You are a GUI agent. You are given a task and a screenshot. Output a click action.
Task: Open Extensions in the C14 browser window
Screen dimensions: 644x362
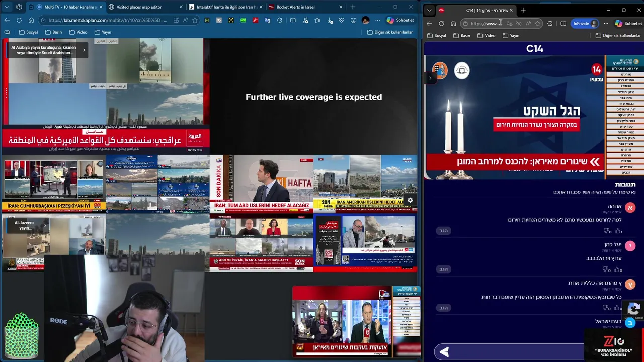(550, 23)
